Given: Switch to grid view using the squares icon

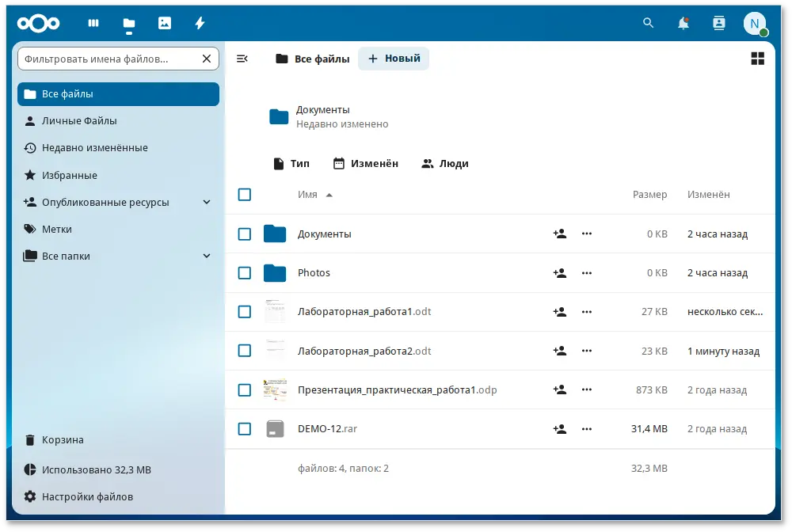Looking at the screenshot, I should click(758, 58).
